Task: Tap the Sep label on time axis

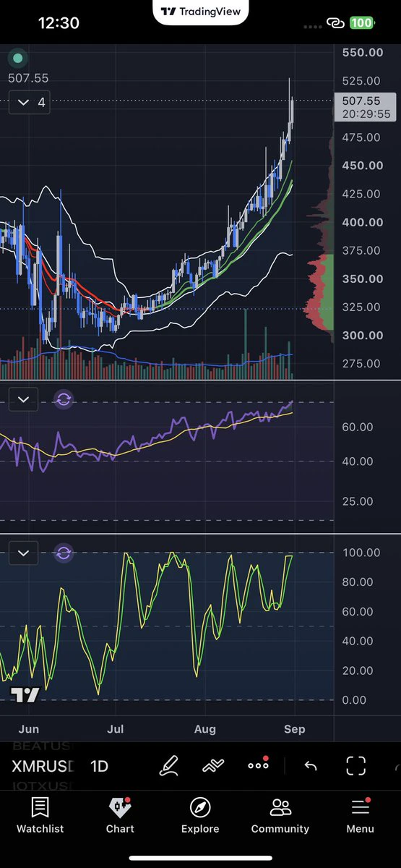Action: [295, 729]
